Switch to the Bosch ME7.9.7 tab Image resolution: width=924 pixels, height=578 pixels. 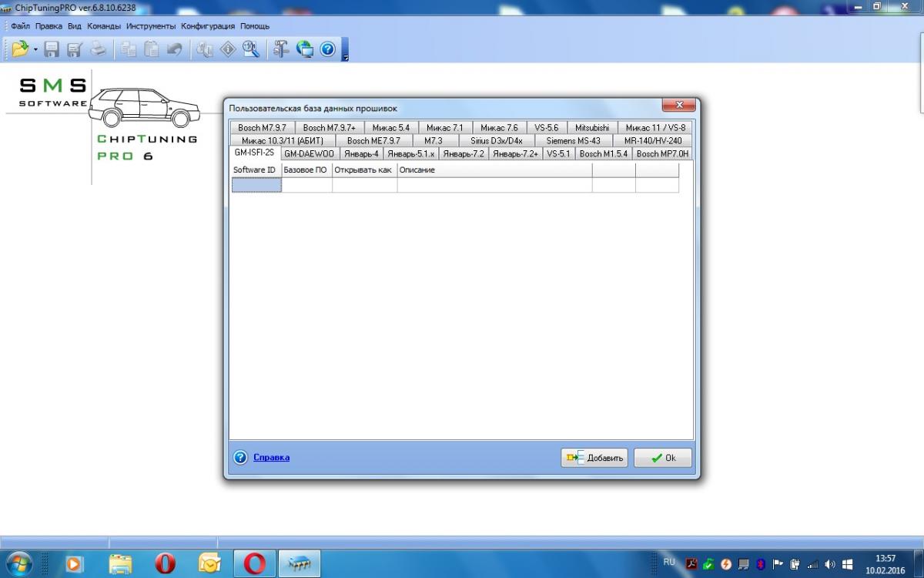[373, 141]
